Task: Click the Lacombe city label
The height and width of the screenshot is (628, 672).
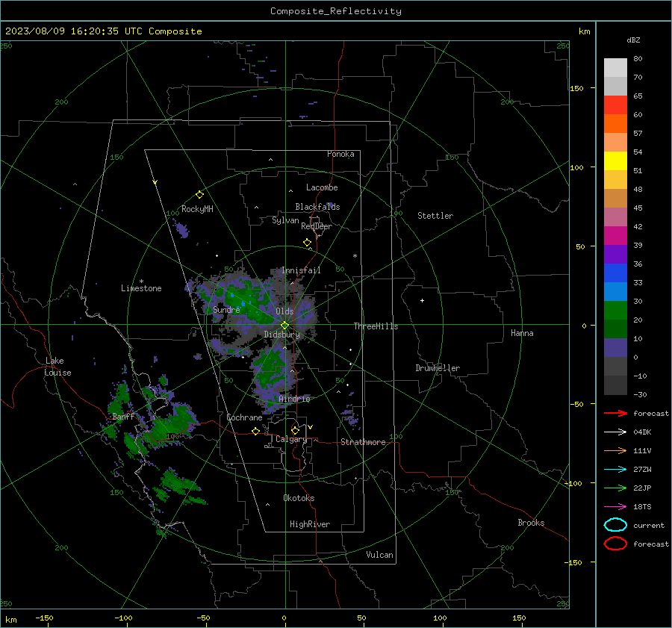Action: tap(322, 187)
